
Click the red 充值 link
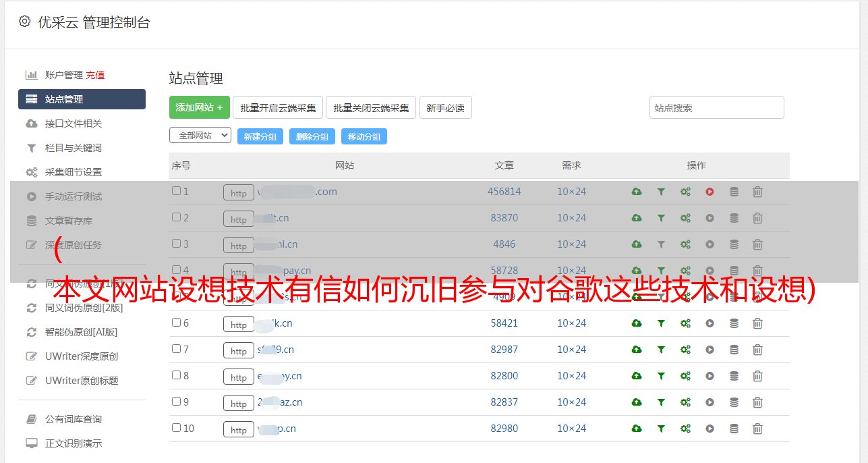(95, 75)
